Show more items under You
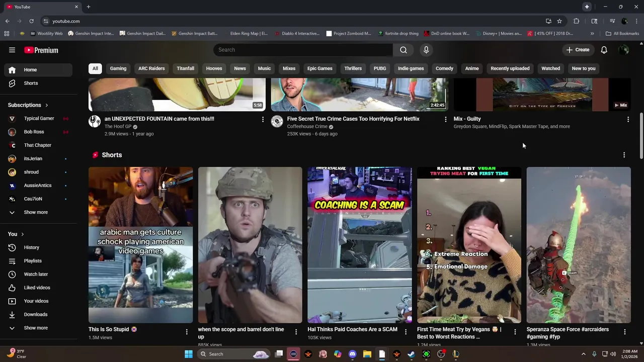 click(x=38, y=328)
